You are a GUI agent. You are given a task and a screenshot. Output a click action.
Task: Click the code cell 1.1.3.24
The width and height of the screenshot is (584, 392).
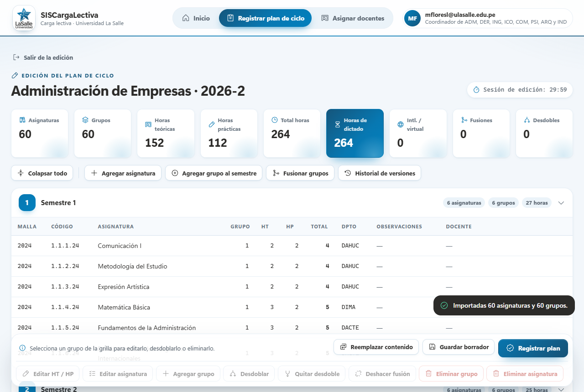tap(65, 287)
